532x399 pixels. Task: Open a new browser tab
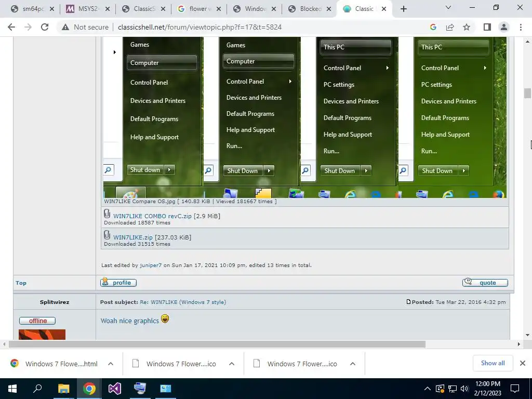[403, 9]
